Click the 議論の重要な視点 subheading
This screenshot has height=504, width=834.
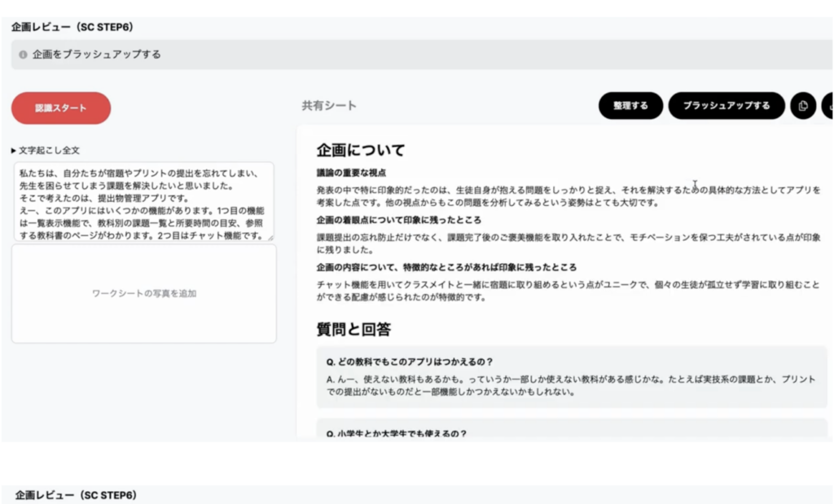[351, 173]
